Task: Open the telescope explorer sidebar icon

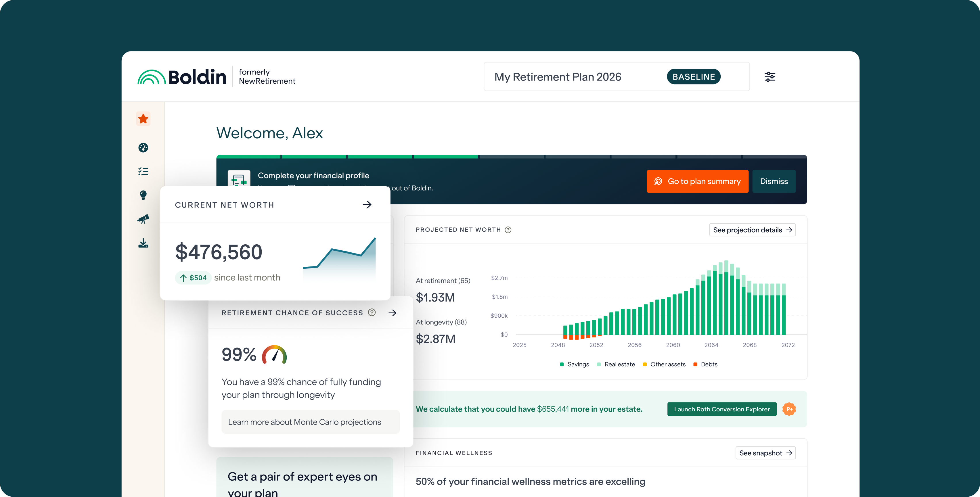Action: [143, 219]
